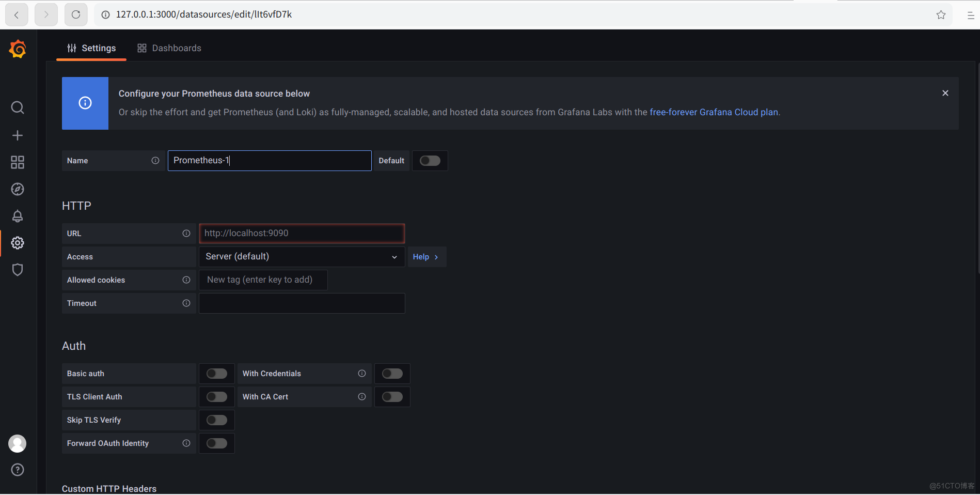Bookmark this page with the star
This screenshot has width=980, height=495.
click(941, 14)
